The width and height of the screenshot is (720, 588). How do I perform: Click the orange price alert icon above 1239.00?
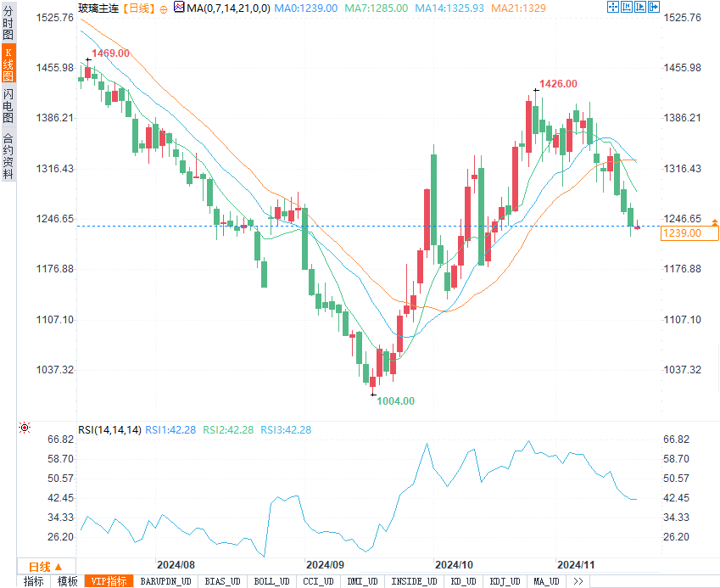(x=714, y=221)
